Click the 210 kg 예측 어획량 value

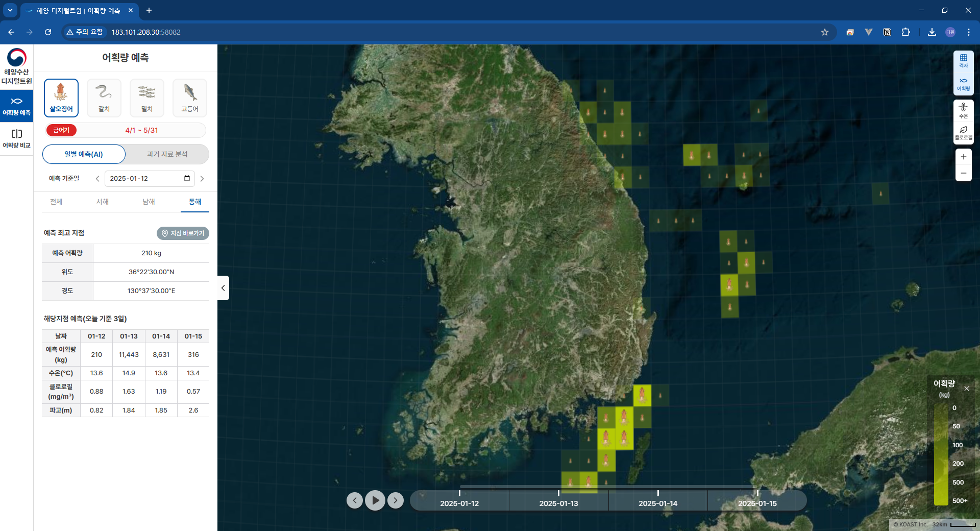pos(151,253)
